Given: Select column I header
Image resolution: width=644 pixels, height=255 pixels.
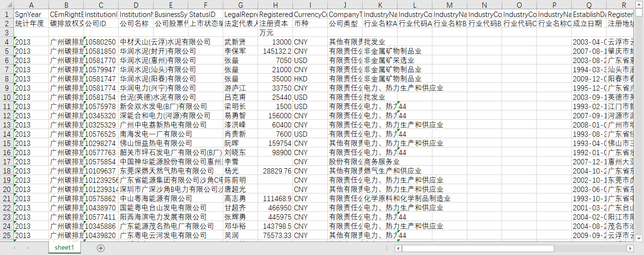Looking at the screenshot, I should [x=310, y=4].
